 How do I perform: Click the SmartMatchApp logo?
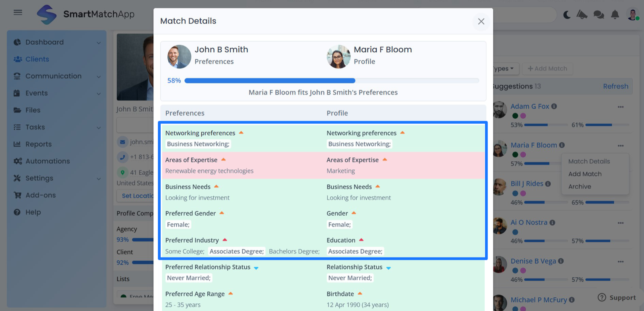[x=86, y=14]
